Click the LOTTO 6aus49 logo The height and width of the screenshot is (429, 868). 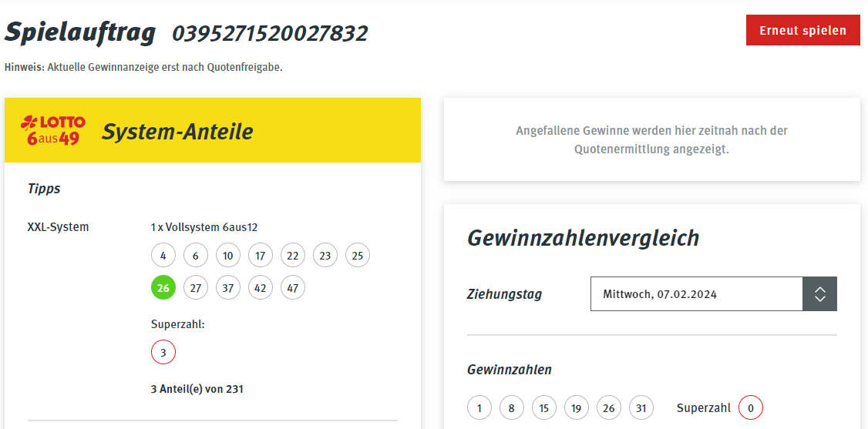pos(53,131)
